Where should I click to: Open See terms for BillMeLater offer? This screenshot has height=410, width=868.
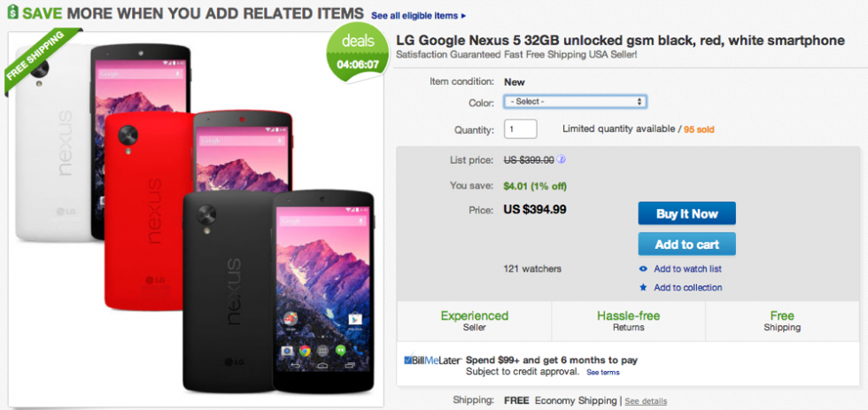[603, 373]
